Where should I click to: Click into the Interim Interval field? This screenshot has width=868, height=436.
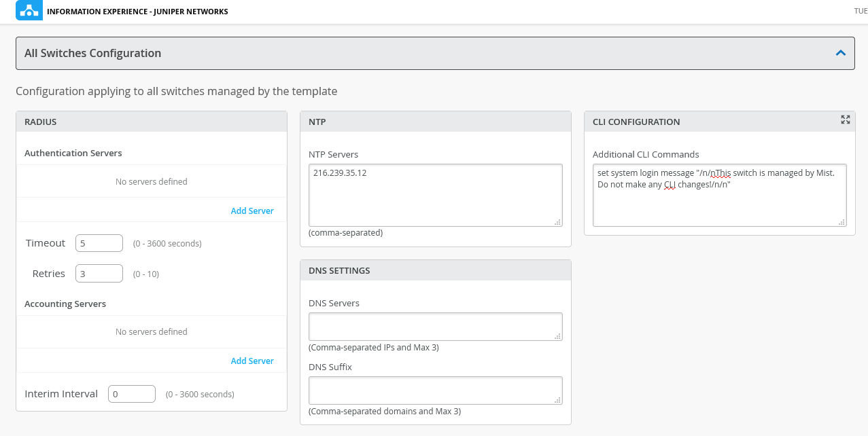pos(132,394)
